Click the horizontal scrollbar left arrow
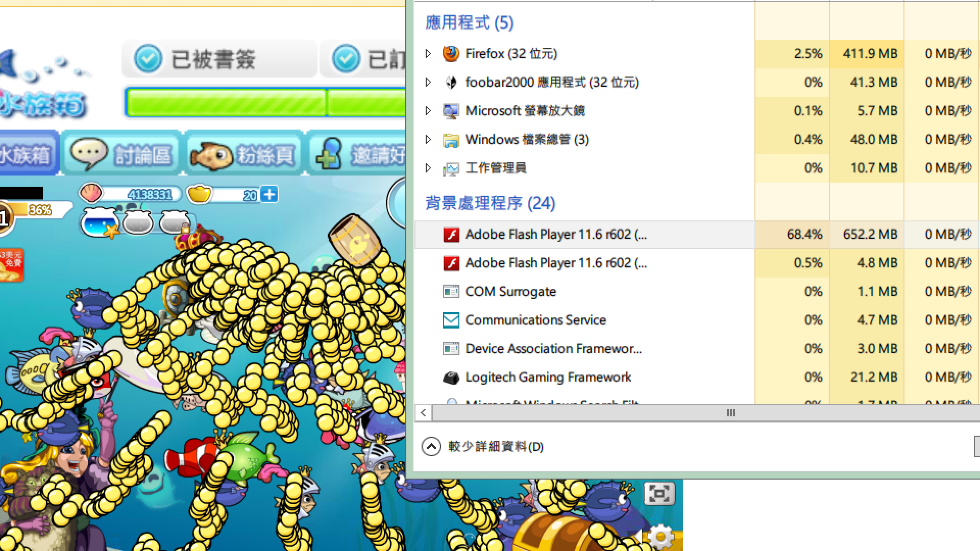Image resolution: width=980 pixels, height=551 pixels. click(x=423, y=413)
